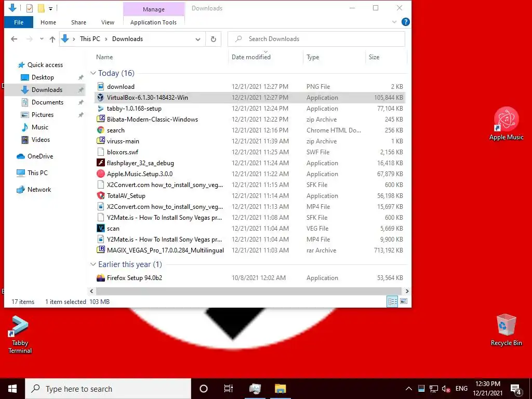Select Videos in the navigation pane
The height and width of the screenshot is (399, 532).
pos(41,140)
